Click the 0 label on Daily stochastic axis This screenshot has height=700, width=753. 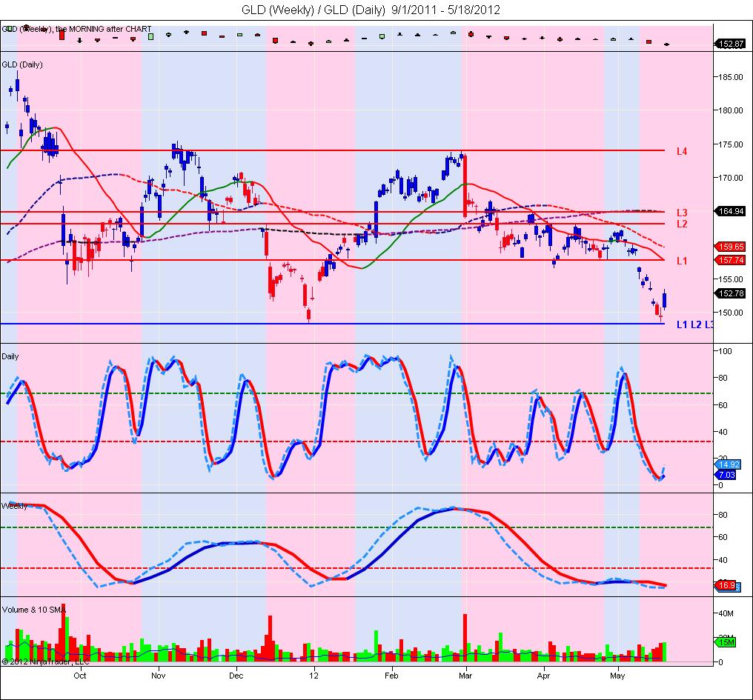721,485
